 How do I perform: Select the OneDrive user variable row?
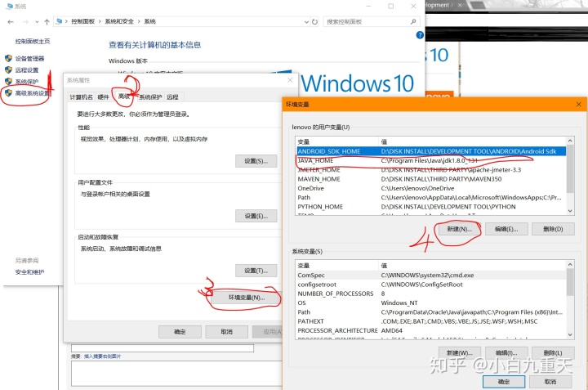coord(431,188)
